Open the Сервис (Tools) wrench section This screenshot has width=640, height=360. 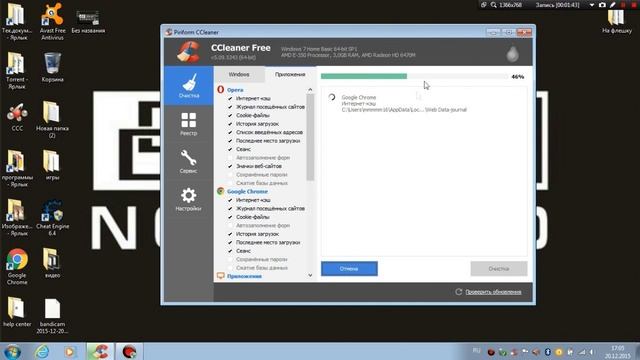pos(189,162)
